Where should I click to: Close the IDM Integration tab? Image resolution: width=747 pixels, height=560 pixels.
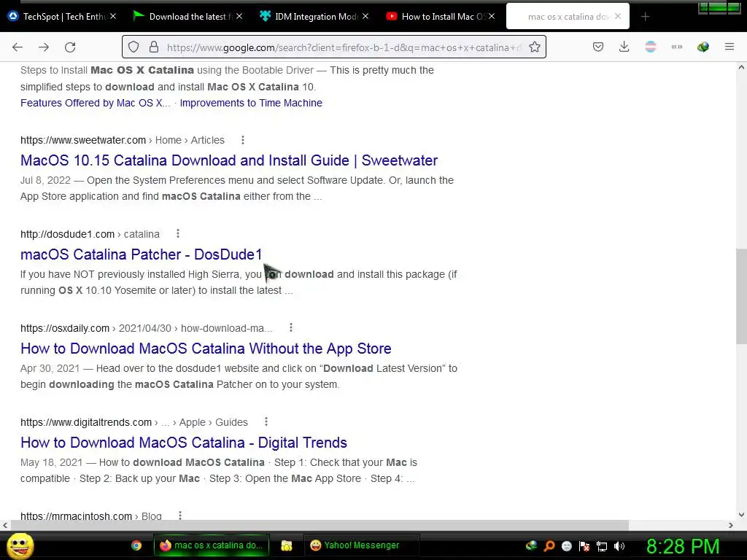point(365,16)
